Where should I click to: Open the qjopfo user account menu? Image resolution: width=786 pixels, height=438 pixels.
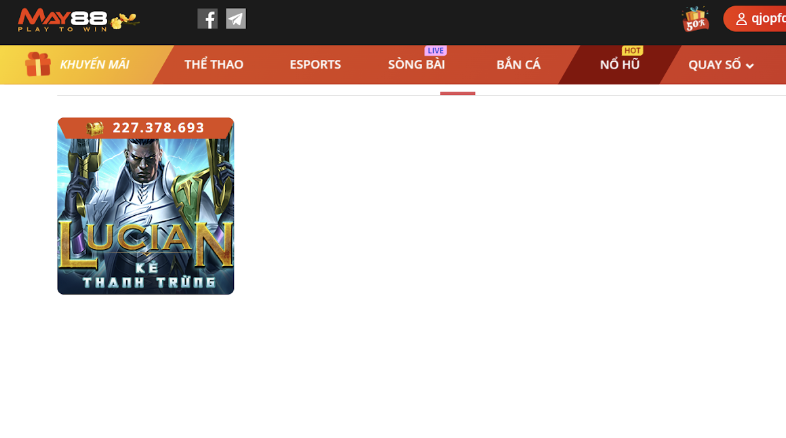tap(760, 19)
